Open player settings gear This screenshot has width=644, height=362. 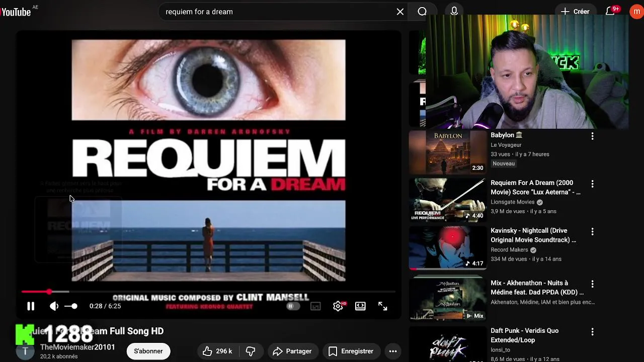click(338, 306)
